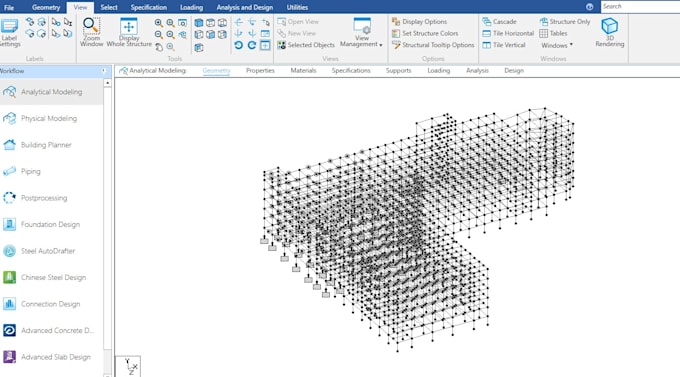The height and width of the screenshot is (377, 680).
Task: Switch to the Geometry ribbon tab
Action: pos(46,7)
